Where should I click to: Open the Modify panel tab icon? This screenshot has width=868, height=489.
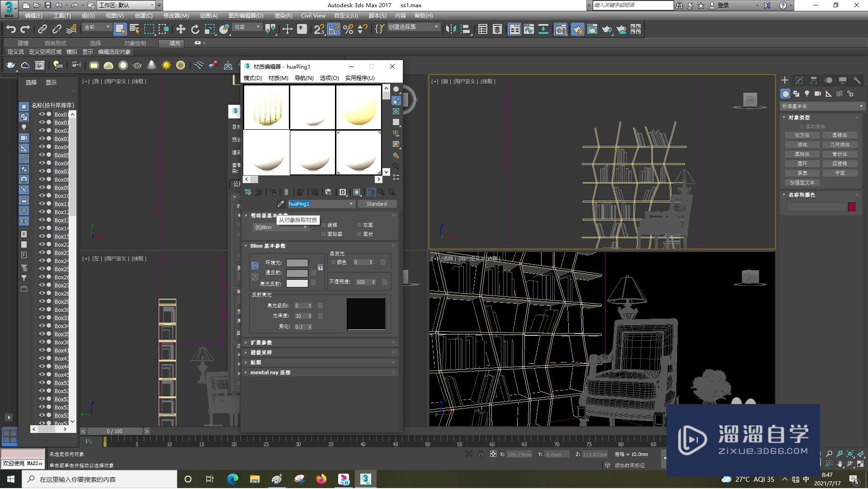(x=799, y=80)
